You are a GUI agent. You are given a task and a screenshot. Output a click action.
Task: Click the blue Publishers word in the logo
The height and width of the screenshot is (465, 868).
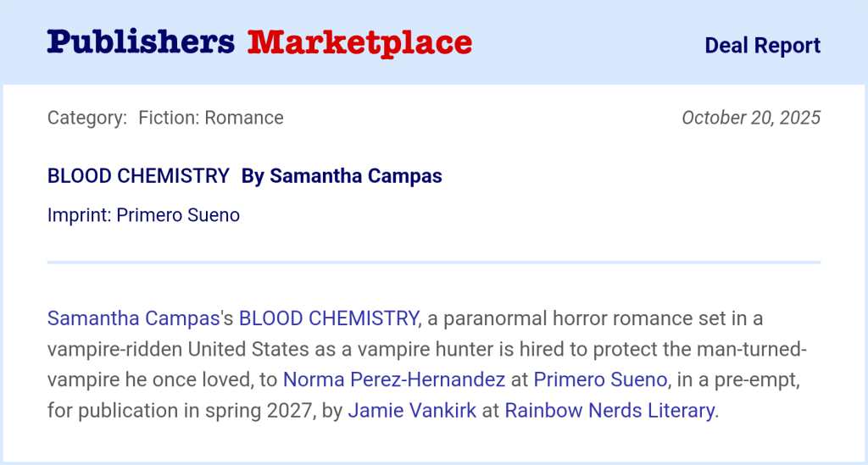click(141, 42)
